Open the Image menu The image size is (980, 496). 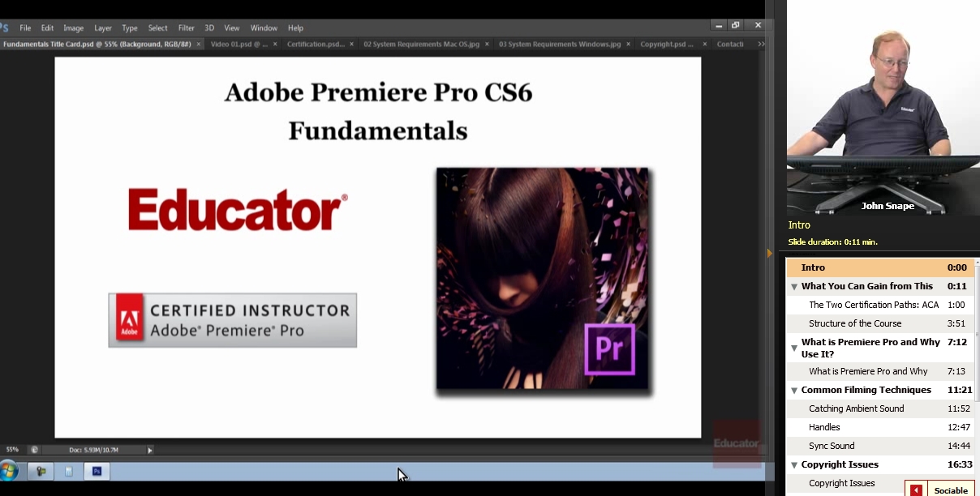[73, 28]
